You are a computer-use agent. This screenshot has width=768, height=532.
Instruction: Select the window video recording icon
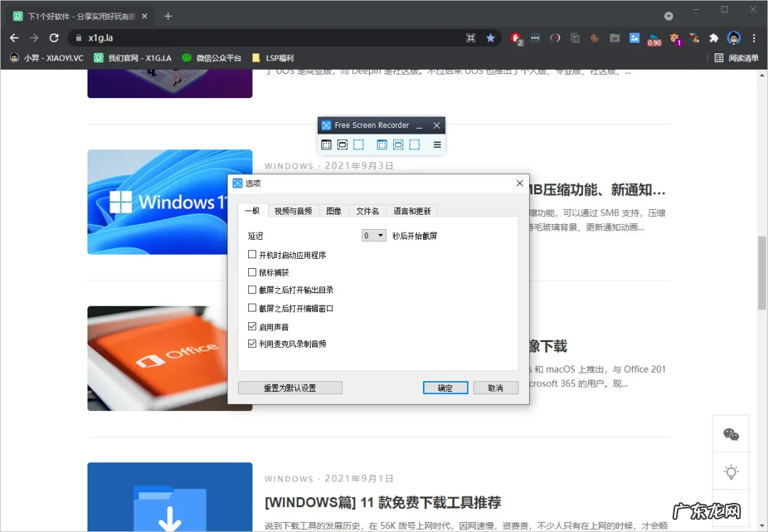(398, 144)
